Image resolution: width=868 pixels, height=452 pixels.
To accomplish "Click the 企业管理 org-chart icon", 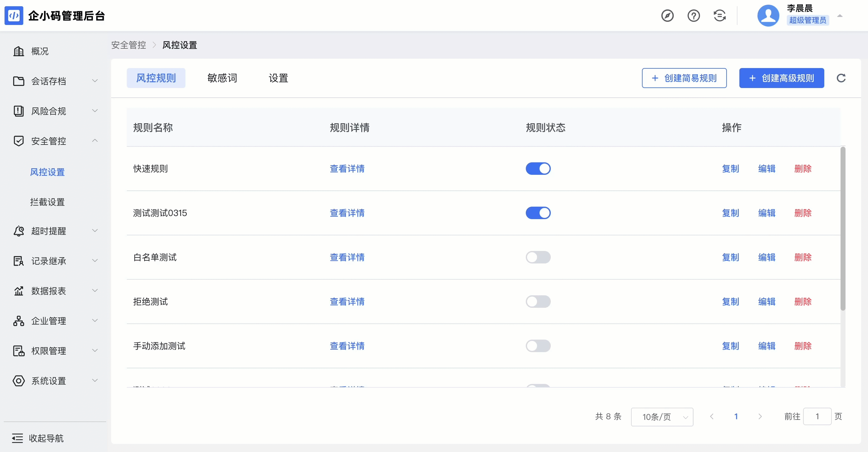I will [x=18, y=321].
